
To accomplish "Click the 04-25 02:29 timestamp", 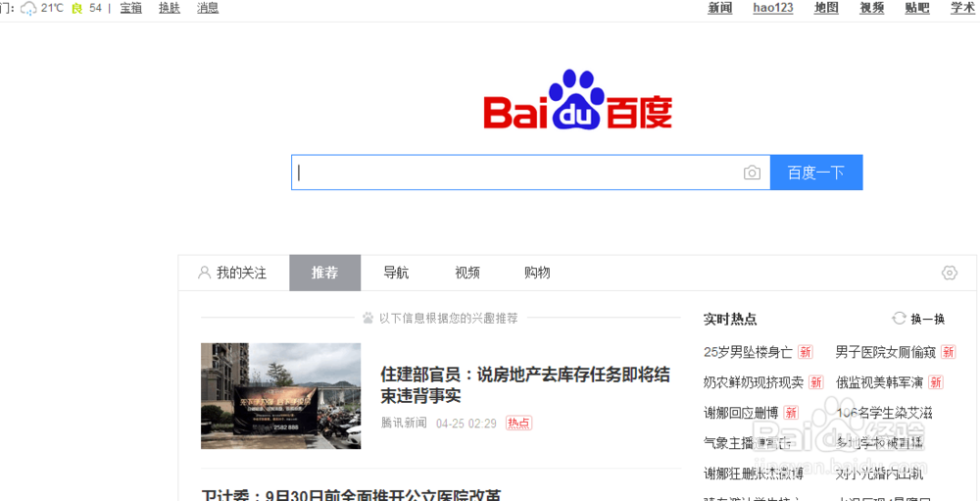I will pyautogui.click(x=466, y=424).
